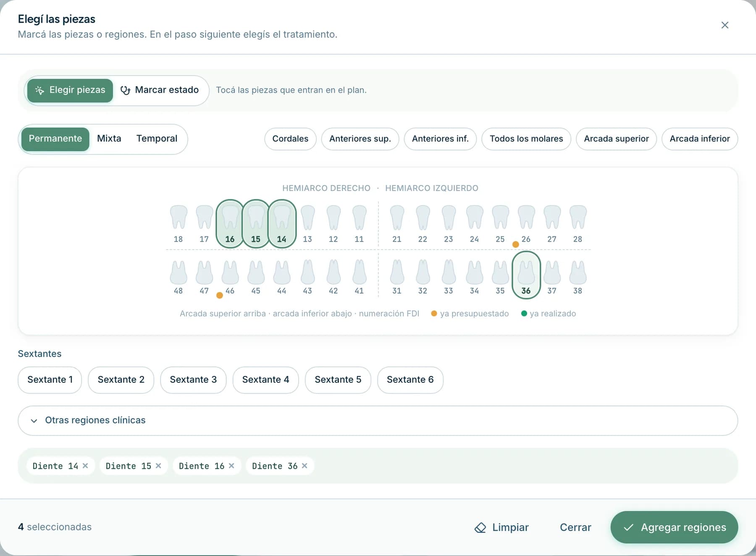The image size is (756, 556).
Task: Remove Diente 14 chip
Action: (85, 466)
